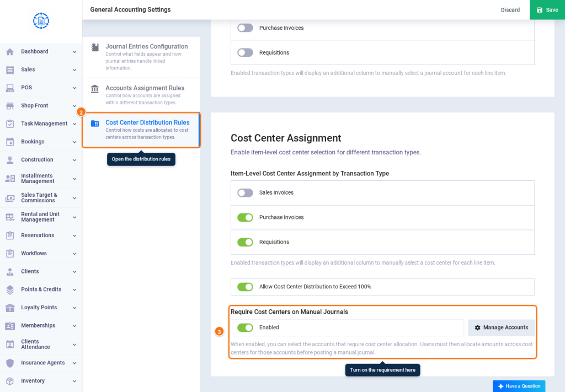Click the POS terminal icon
Screen dimensions: 565x392
10,88
